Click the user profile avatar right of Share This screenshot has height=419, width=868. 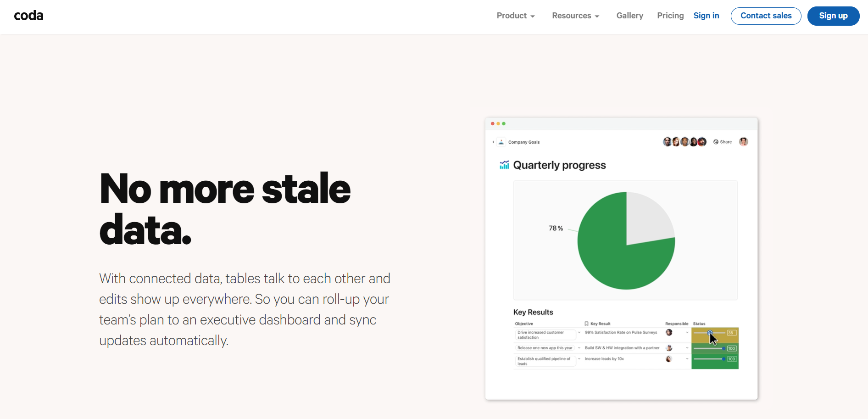743,142
